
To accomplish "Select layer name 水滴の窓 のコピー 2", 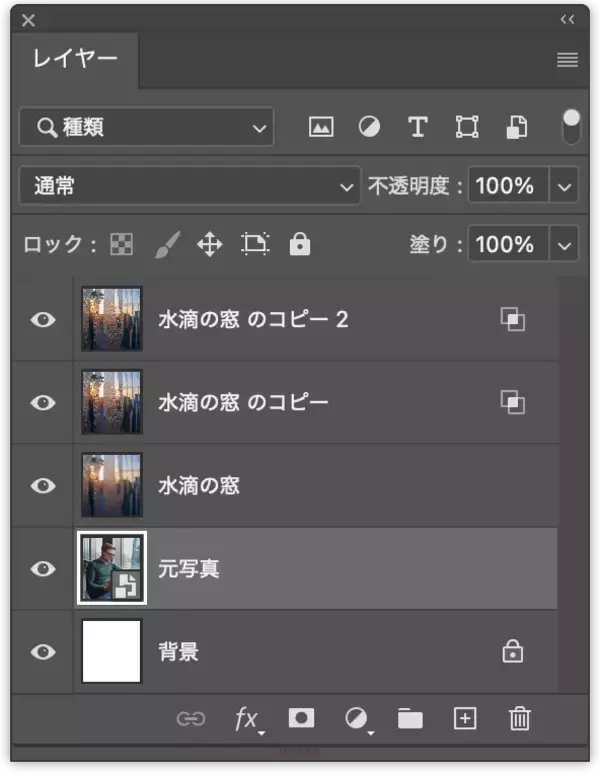I will pyautogui.click(x=253, y=320).
